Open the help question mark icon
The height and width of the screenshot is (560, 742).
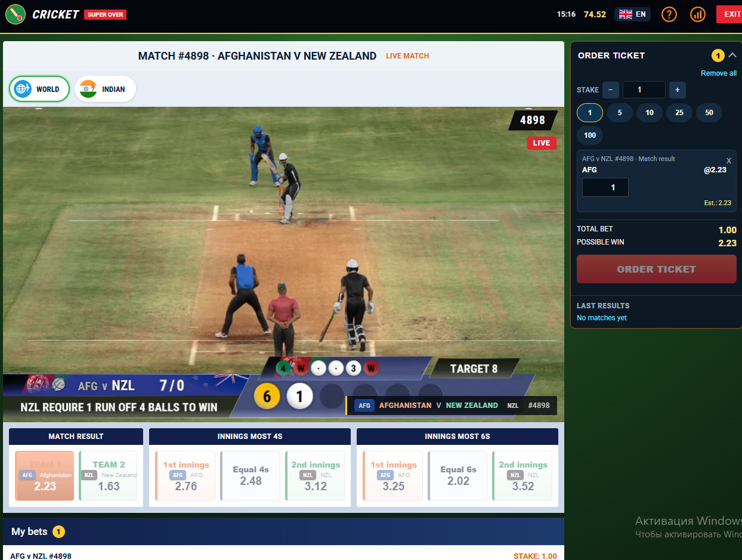pyautogui.click(x=669, y=14)
